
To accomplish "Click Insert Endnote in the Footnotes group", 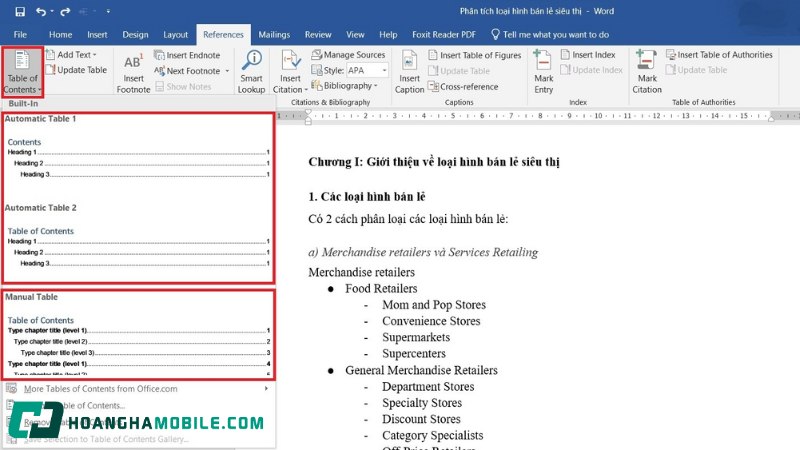I will [x=192, y=55].
